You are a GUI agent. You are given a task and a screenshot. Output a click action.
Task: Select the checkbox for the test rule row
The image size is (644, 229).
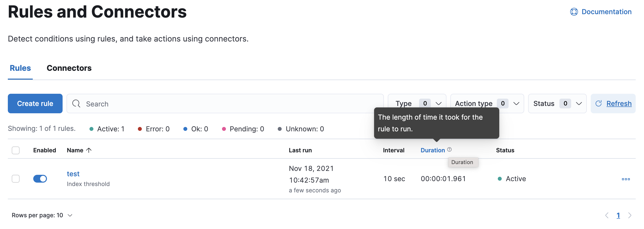click(x=15, y=179)
